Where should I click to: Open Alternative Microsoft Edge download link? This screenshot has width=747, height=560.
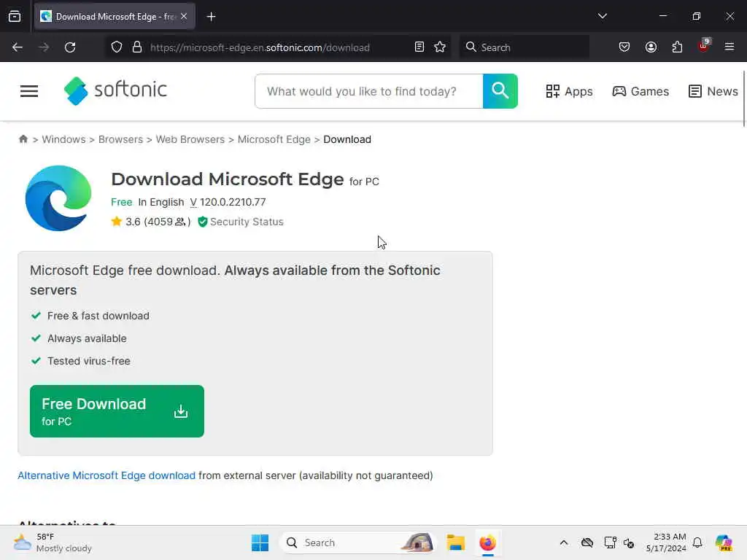point(107,475)
